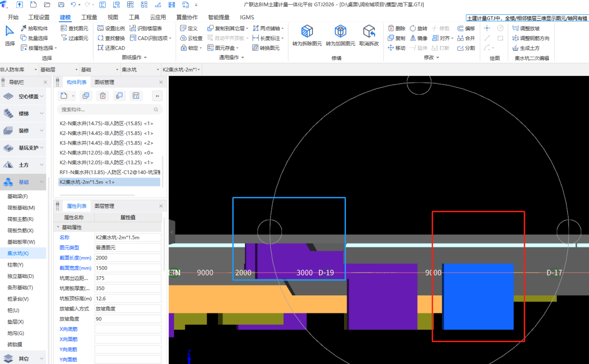Click 过滤图元 filter tool

75,38
